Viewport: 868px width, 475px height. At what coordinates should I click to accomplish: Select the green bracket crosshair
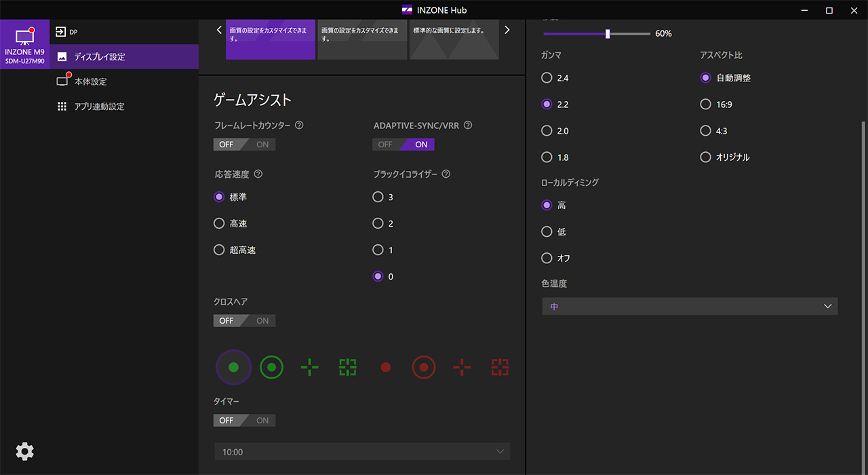[348, 367]
